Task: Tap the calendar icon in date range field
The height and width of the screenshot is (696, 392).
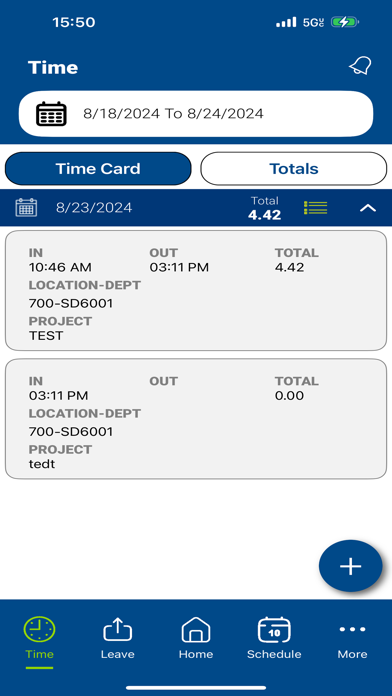Action: (51, 114)
